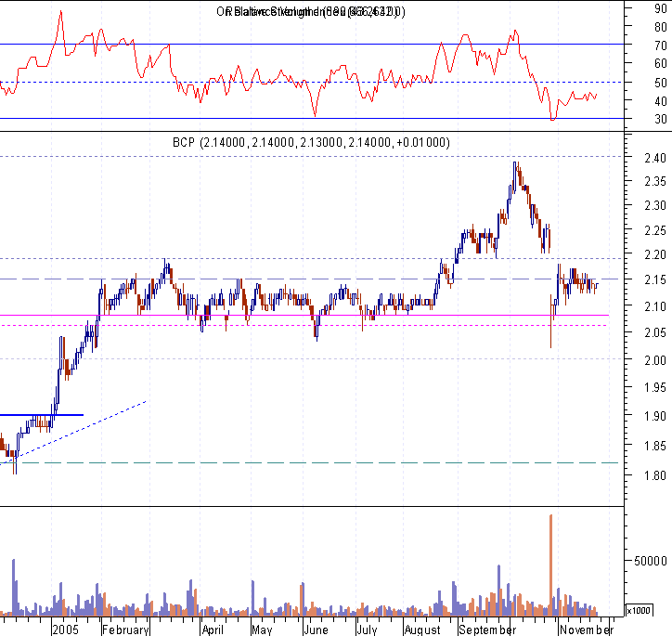
Task: Select the June date axis label
Action: (x=316, y=630)
